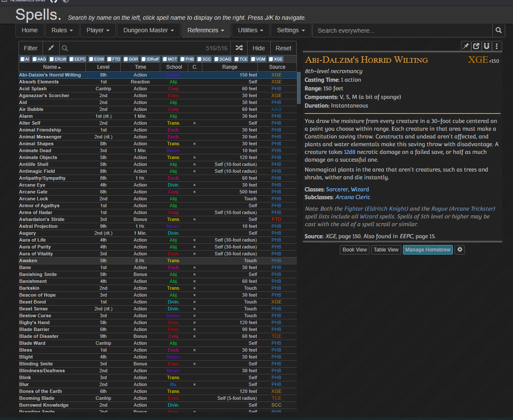Select the Absorb Elements spell row
Viewport: 513px width, 420px height.
[158, 82]
